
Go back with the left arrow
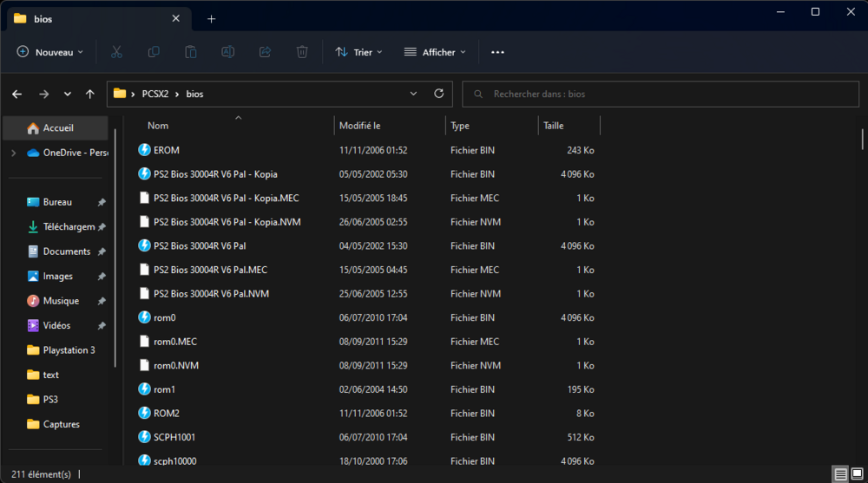coord(17,94)
